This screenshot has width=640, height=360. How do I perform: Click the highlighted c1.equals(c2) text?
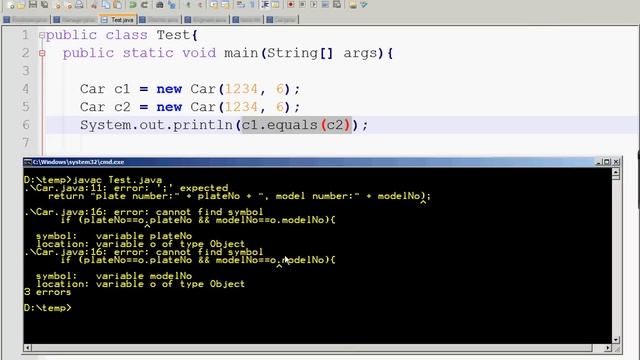click(296, 125)
